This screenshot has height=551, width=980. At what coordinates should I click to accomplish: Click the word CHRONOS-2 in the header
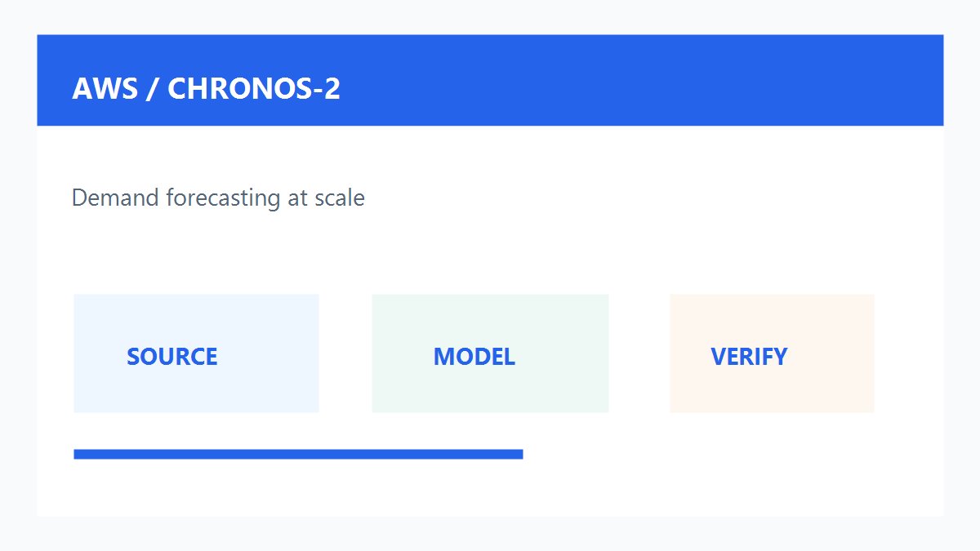click(254, 88)
